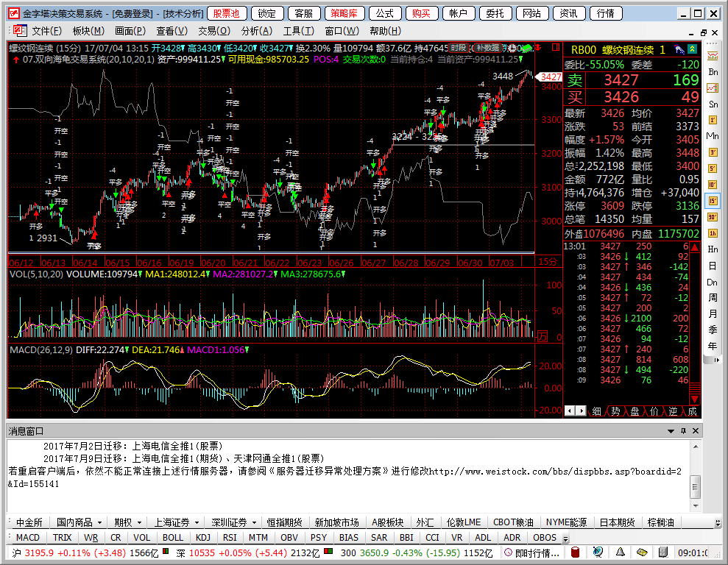728x565 pixels.
Task: Toggle the Hn period option
Action: pos(713,249)
